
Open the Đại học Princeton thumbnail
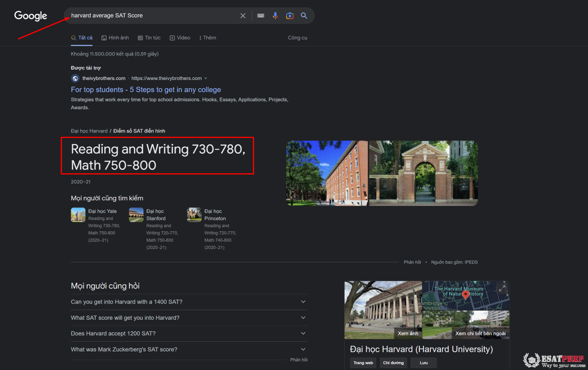click(x=194, y=215)
